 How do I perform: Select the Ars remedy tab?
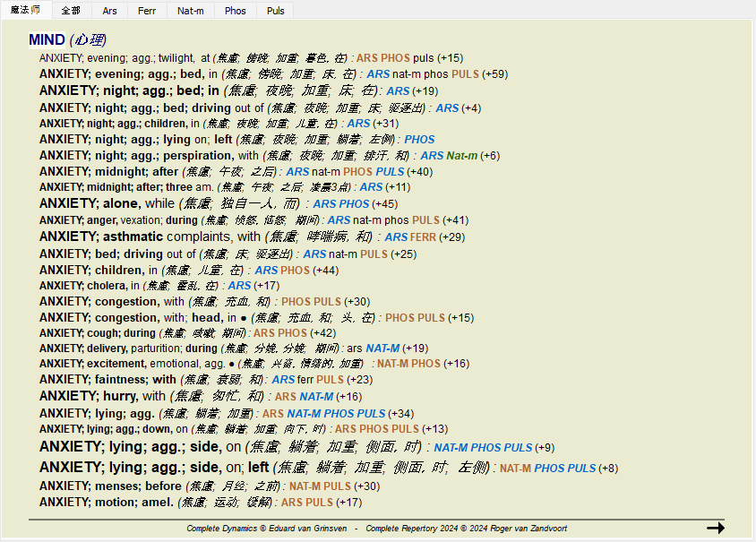109,11
